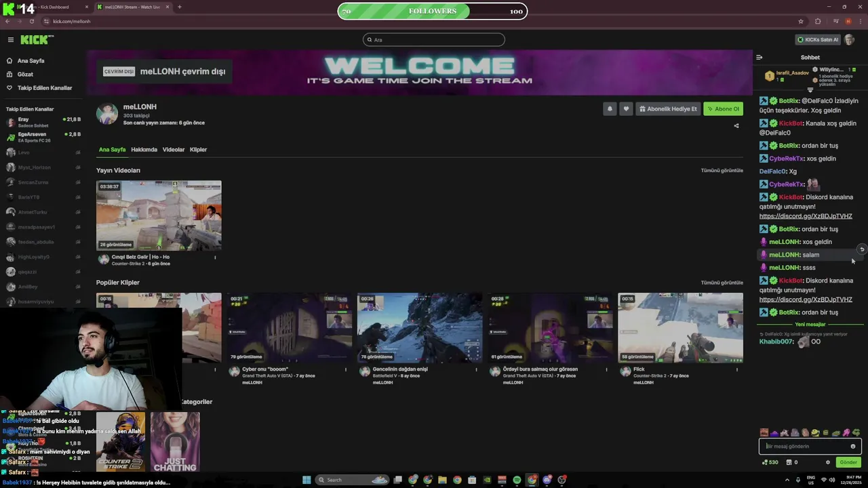Click the notification bell icon for meLLONH

click(x=610, y=108)
